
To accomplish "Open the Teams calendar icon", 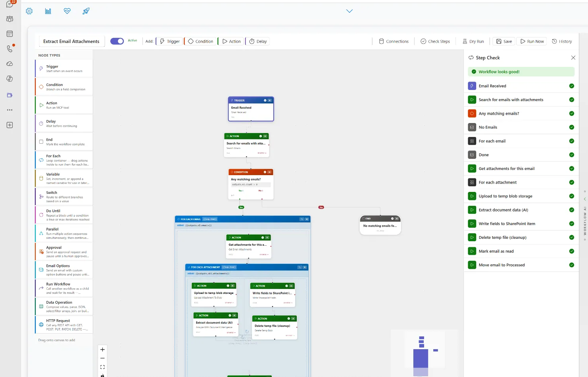I will [x=10, y=34].
